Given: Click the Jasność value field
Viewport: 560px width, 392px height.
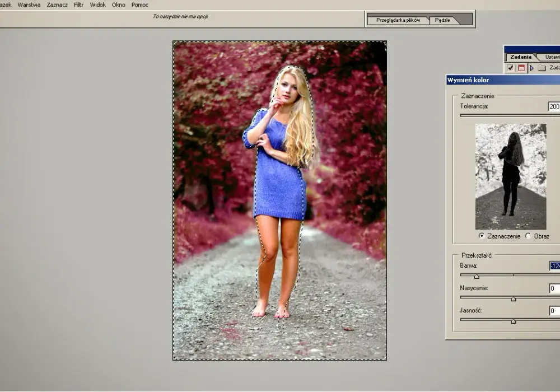Looking at the screenshot, I should [554, 311].
